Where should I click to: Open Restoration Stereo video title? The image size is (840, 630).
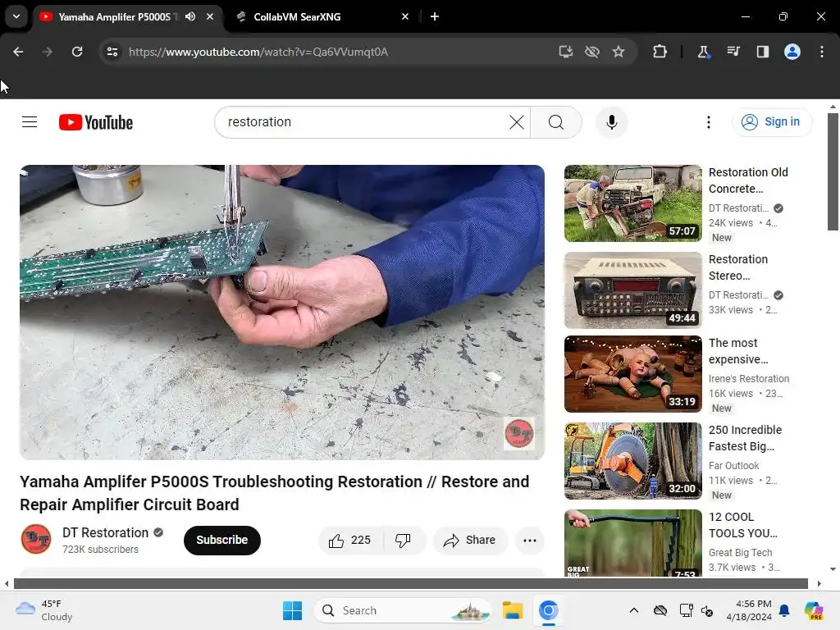pos(738,267)
